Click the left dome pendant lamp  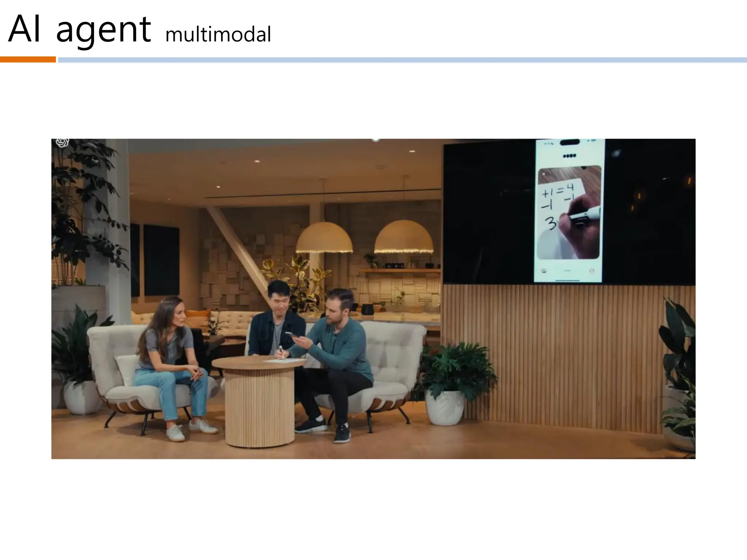coord(324,238)
